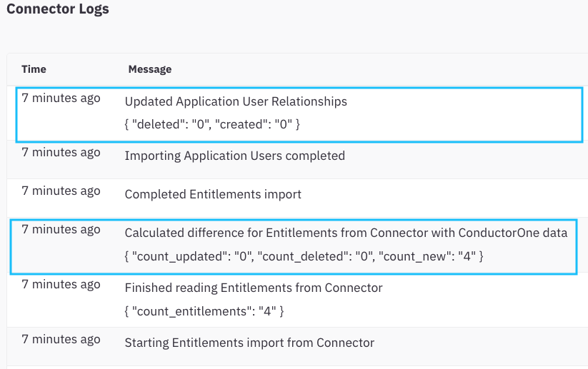Screen dimensions: 588x369
Task: Click timestamp of Updated Application User Relationships row
Action: pos(61,98)
